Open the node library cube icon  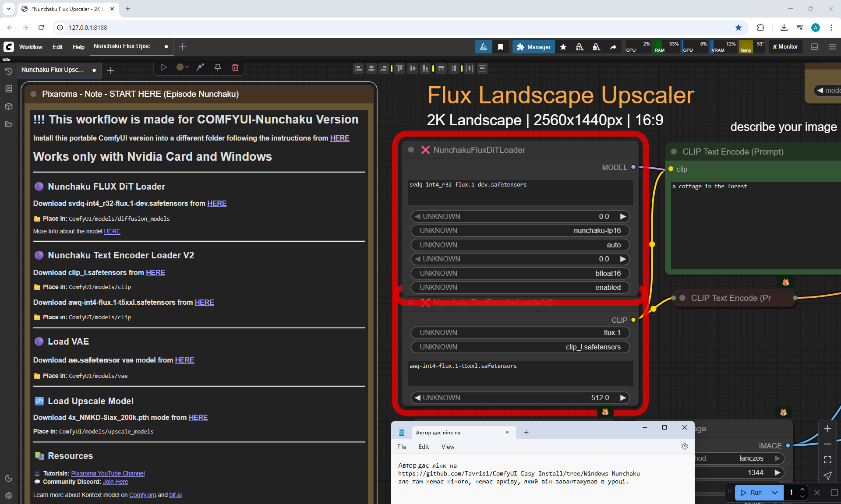8,106
